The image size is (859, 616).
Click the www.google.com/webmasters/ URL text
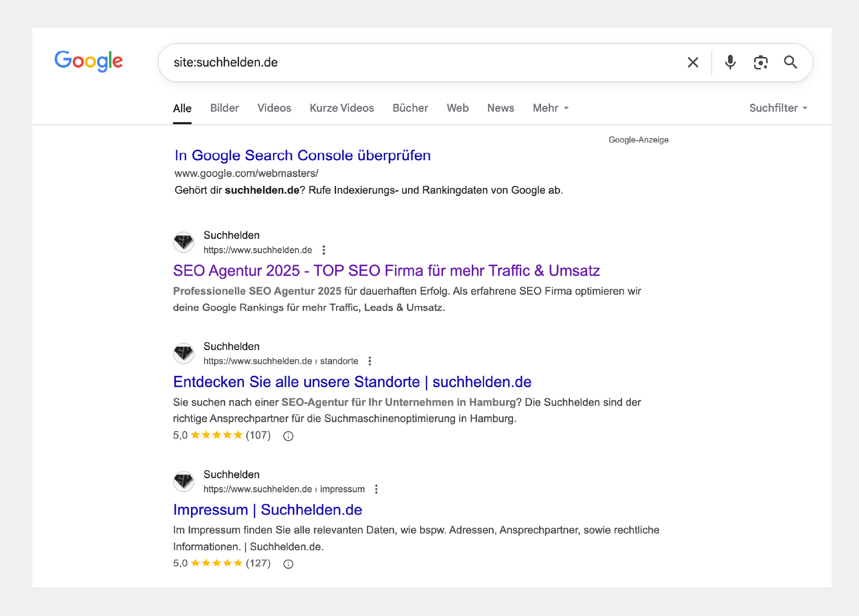coord(246,173)
